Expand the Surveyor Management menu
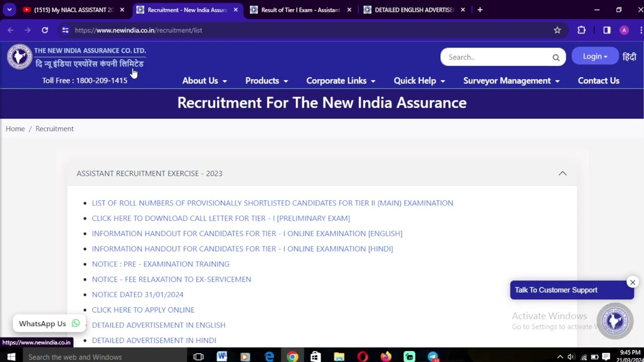 click(512, 80)
